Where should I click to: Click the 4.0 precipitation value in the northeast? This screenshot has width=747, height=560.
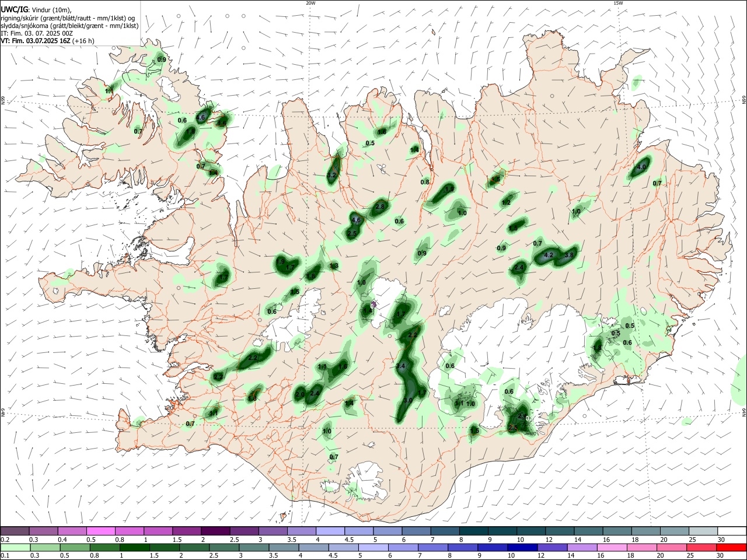(641, 167)
